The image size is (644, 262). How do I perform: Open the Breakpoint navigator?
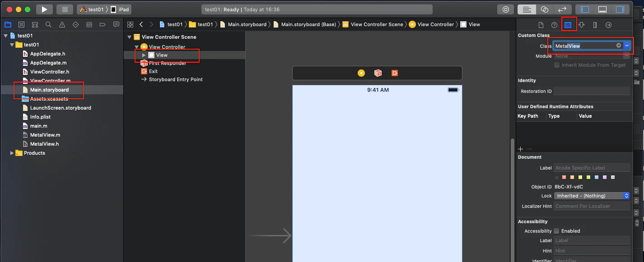coord(103,24)
